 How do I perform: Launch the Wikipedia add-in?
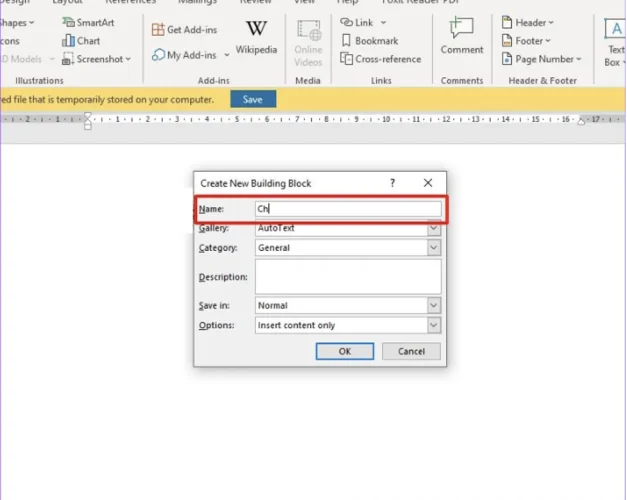[256, 37]
